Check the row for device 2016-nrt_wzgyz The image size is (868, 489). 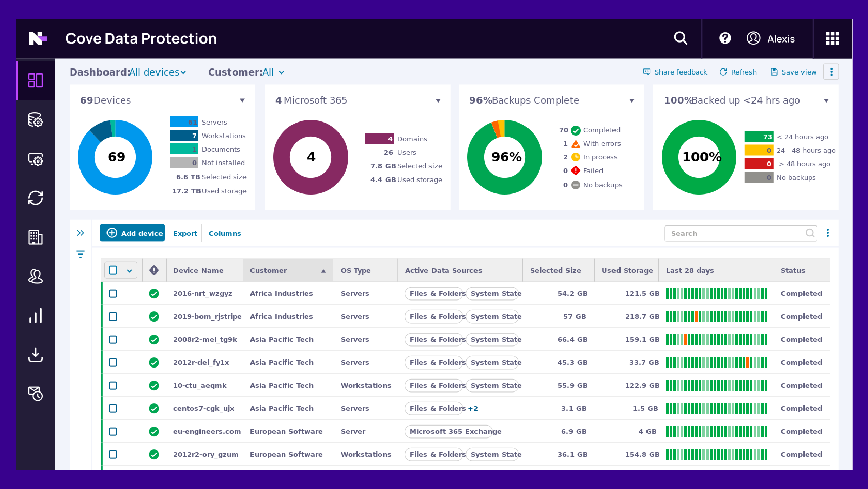[x=113, y=293]
